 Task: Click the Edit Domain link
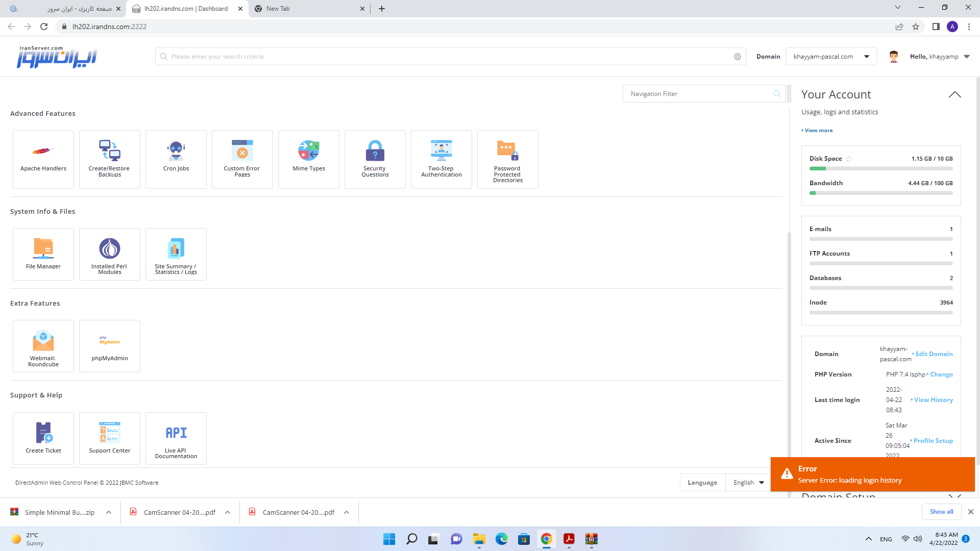(x=934, y=354)
